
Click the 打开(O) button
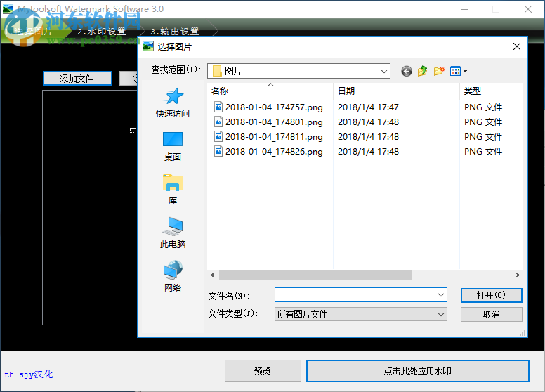point(491,295)
